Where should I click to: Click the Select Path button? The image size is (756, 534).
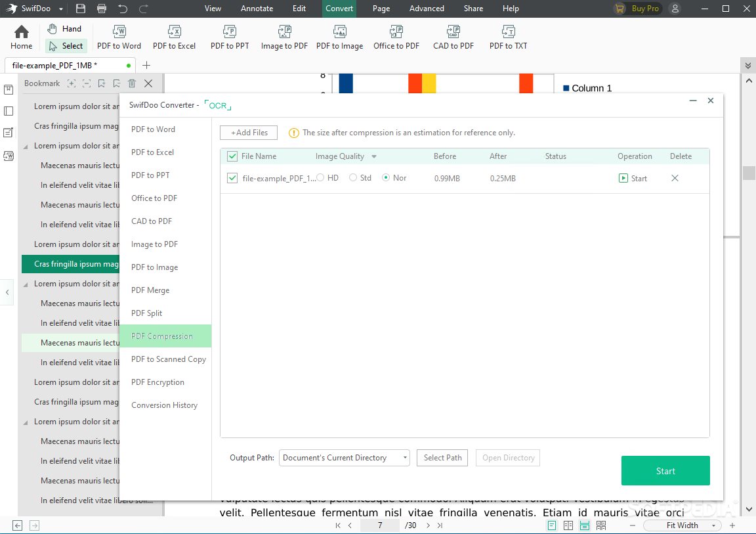click(x=442, y=458)
